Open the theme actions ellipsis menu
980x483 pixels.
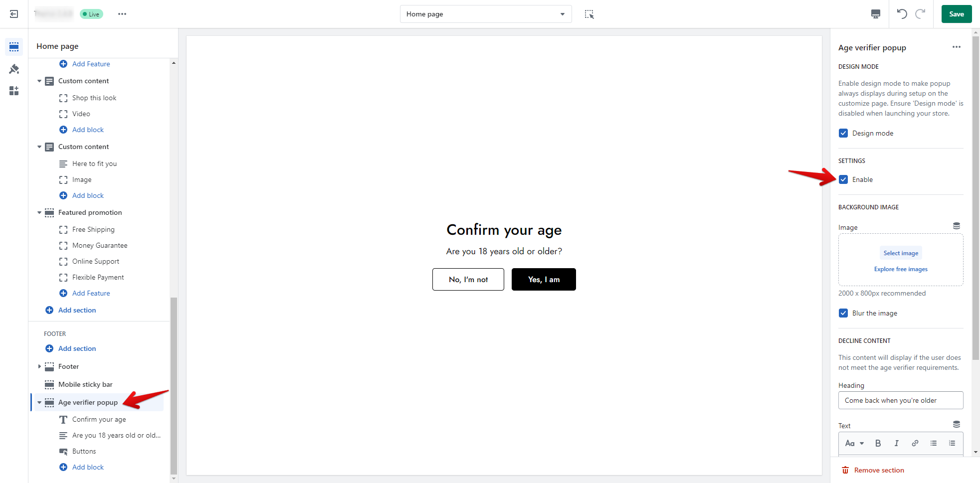(x=122, y=14)
